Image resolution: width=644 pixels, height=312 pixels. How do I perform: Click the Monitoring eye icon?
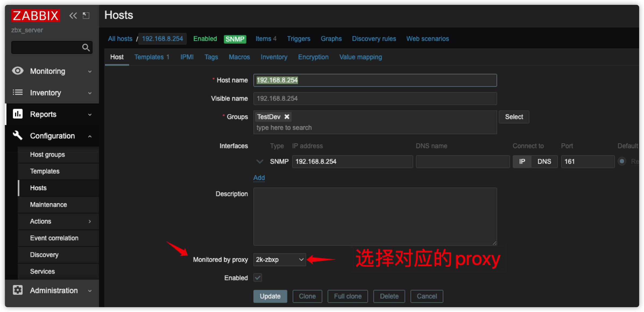coord(18,71)
